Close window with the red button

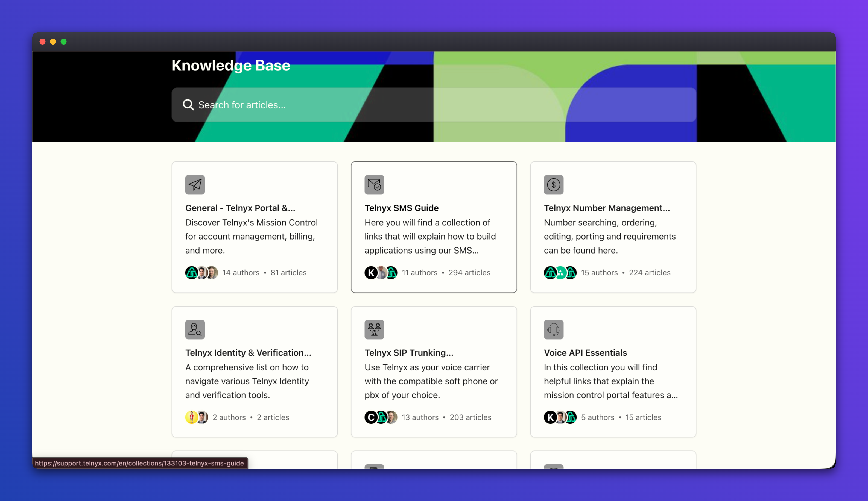43,42
